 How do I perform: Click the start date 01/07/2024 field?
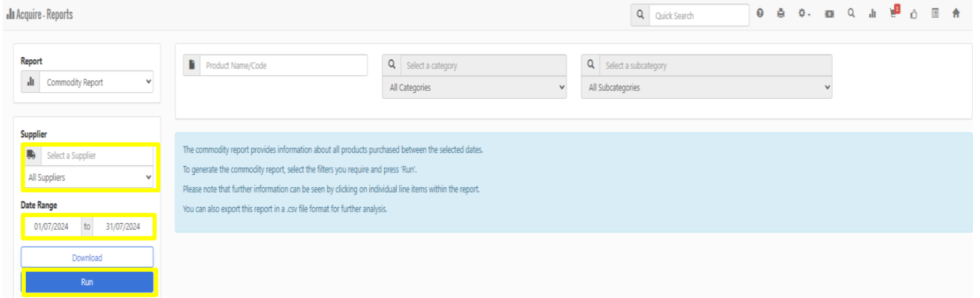pos(51,226)
